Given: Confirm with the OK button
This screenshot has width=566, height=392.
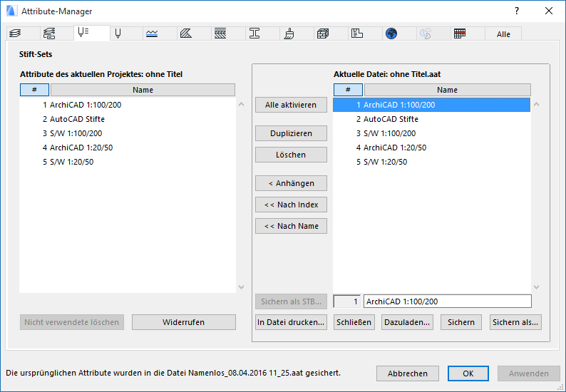Looking at the screenshot, I should point(468,373).
